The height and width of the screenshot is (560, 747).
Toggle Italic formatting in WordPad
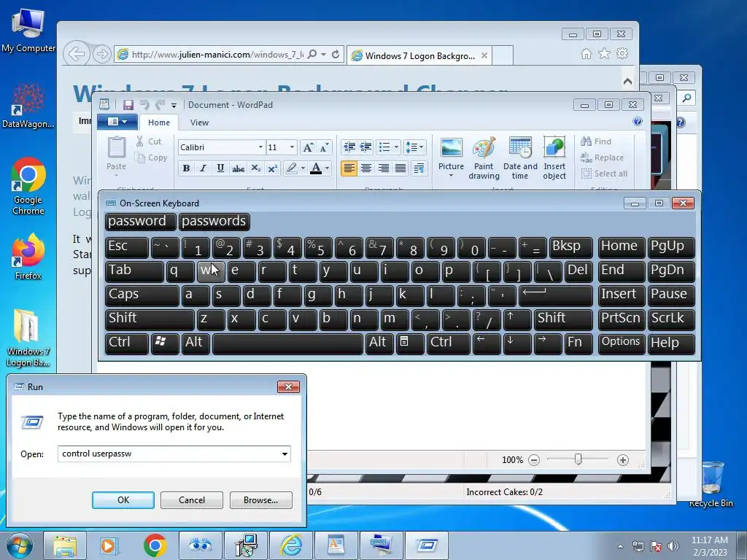[203, 168]
